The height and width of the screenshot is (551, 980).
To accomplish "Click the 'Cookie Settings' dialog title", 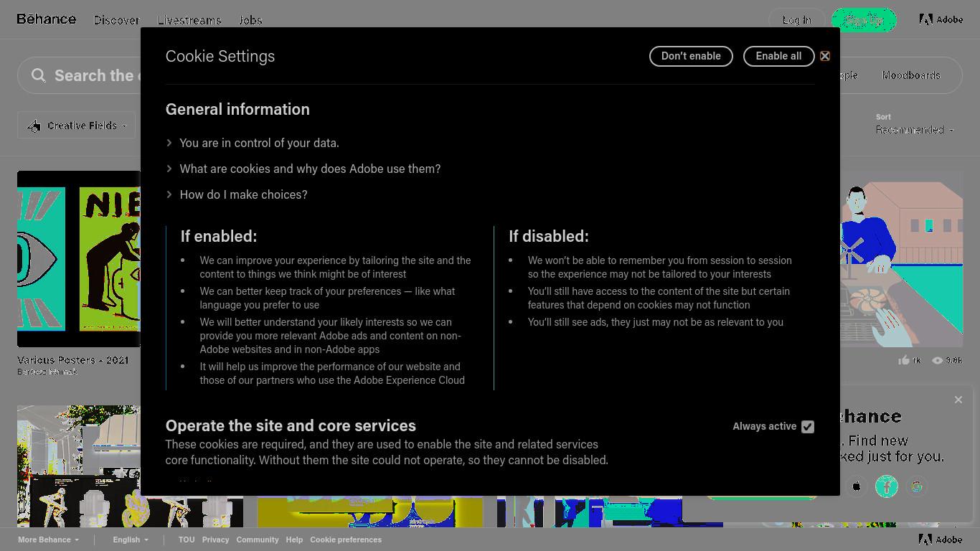I will click(x=220, y=56).
